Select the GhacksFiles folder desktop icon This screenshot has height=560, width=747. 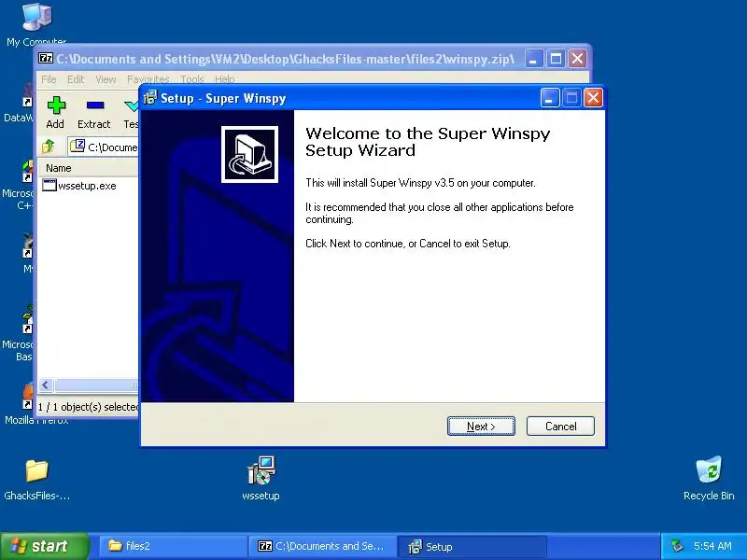coord(36,480)
